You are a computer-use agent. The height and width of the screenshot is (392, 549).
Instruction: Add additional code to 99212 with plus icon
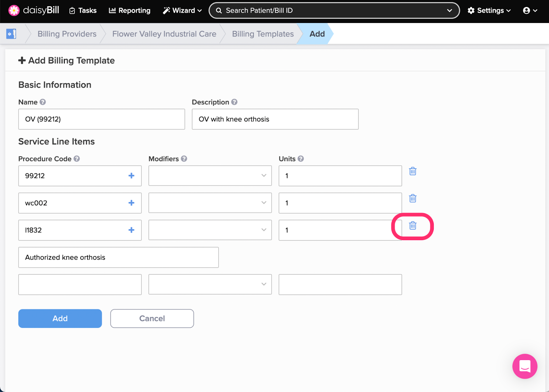(131, 175)
